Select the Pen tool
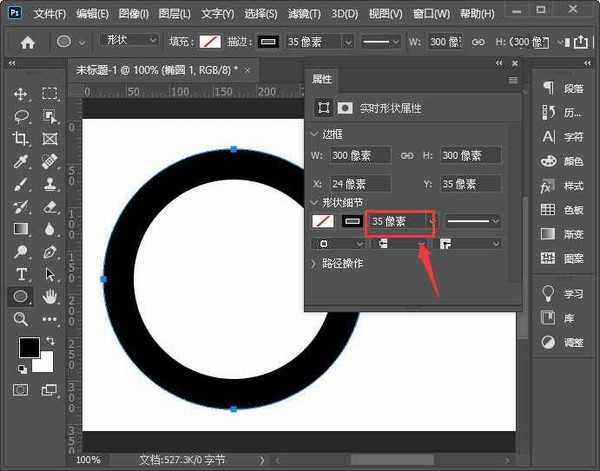 click(x=50, y=251)
